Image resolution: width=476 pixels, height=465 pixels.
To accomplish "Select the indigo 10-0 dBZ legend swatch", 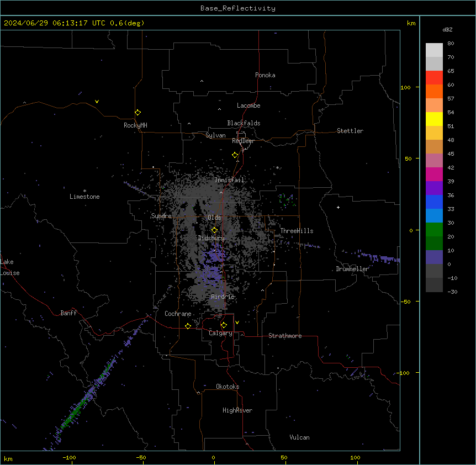I will coord(434,257).
